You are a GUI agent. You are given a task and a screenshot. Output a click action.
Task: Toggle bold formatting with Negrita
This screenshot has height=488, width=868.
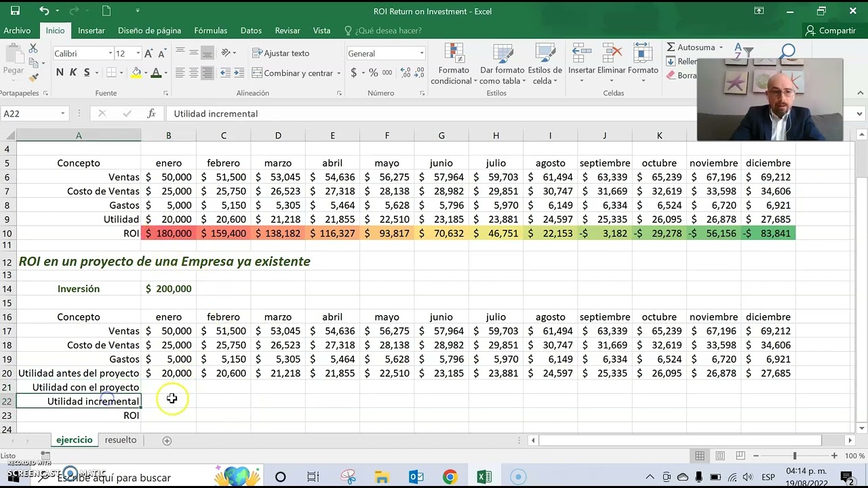(x=58, y=72)
